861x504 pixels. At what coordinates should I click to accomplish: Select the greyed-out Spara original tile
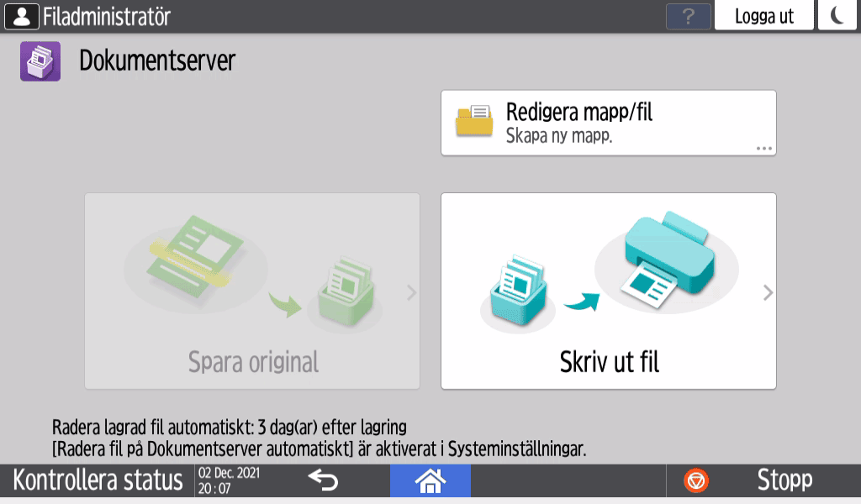[252, 291]
